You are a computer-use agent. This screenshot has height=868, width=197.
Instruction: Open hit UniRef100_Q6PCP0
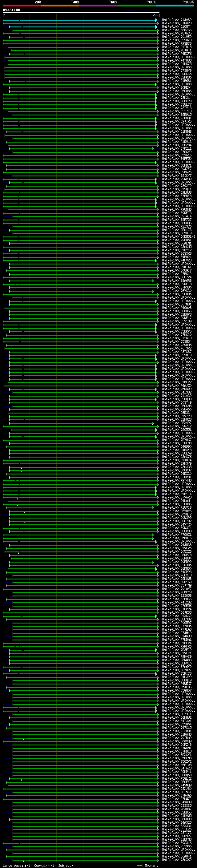tap(177, 101)
